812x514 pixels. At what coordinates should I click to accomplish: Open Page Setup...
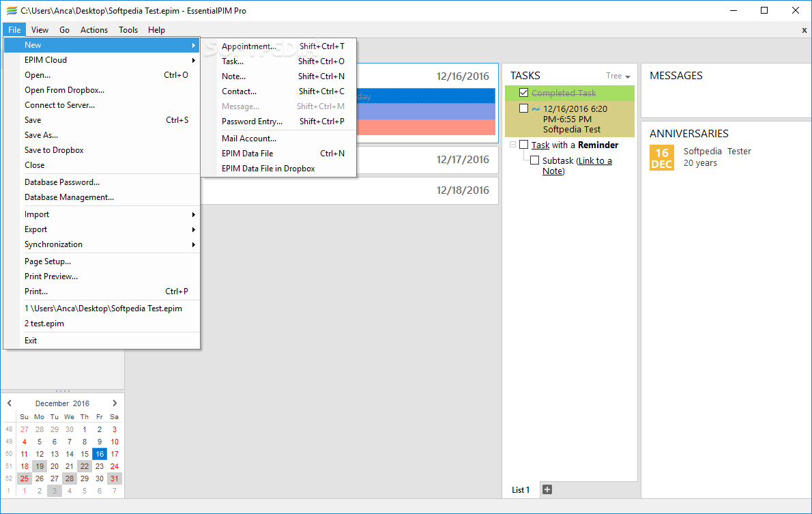(x=102, y=261)
